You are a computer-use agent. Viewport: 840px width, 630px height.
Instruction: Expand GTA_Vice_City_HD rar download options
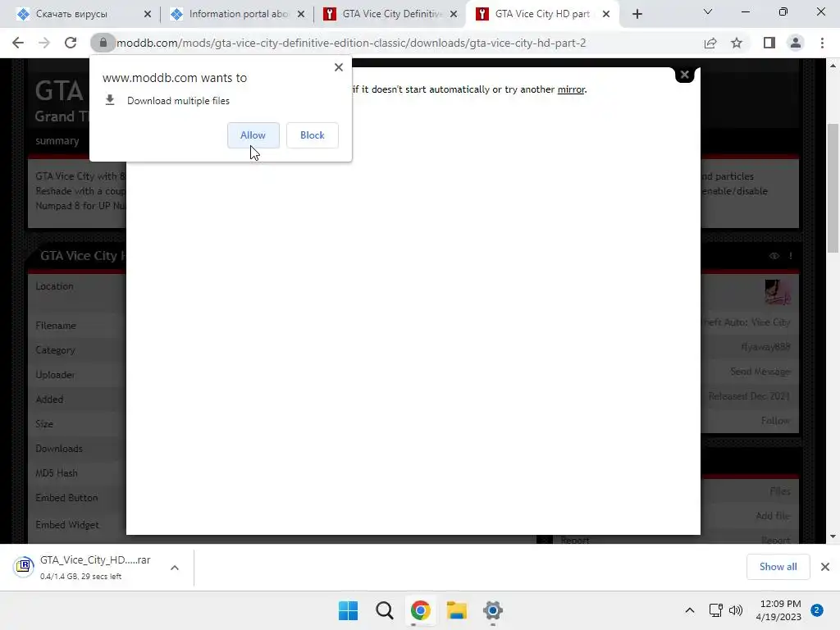tap(175, 568)
